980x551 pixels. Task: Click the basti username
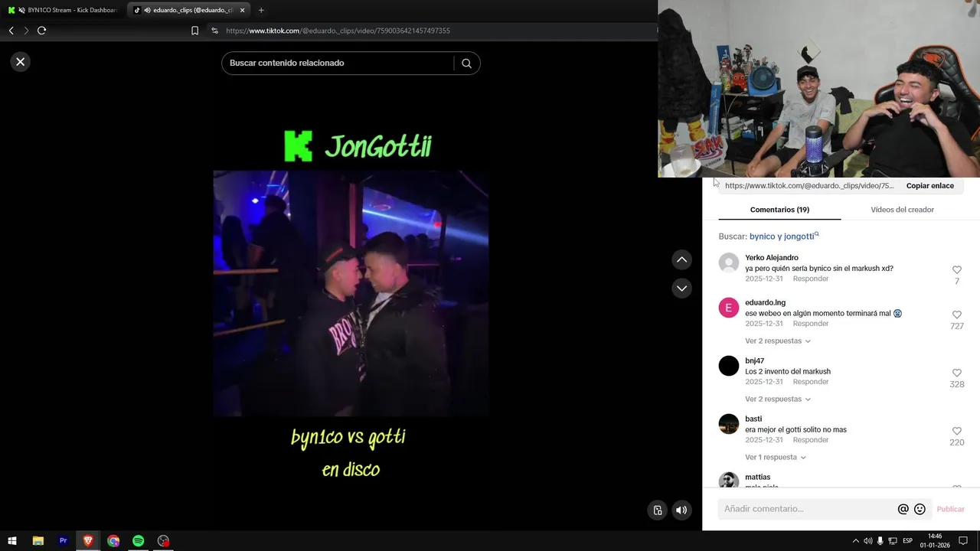point(753,419)
